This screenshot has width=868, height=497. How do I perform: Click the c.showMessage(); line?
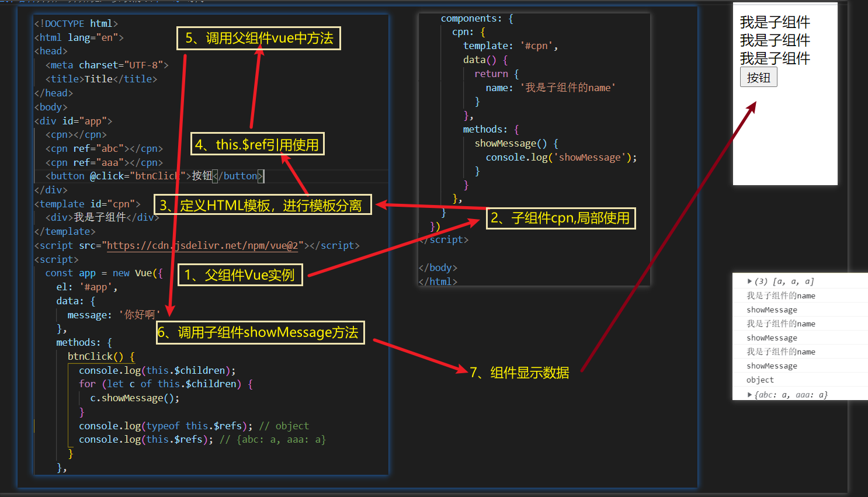(135, 398)
